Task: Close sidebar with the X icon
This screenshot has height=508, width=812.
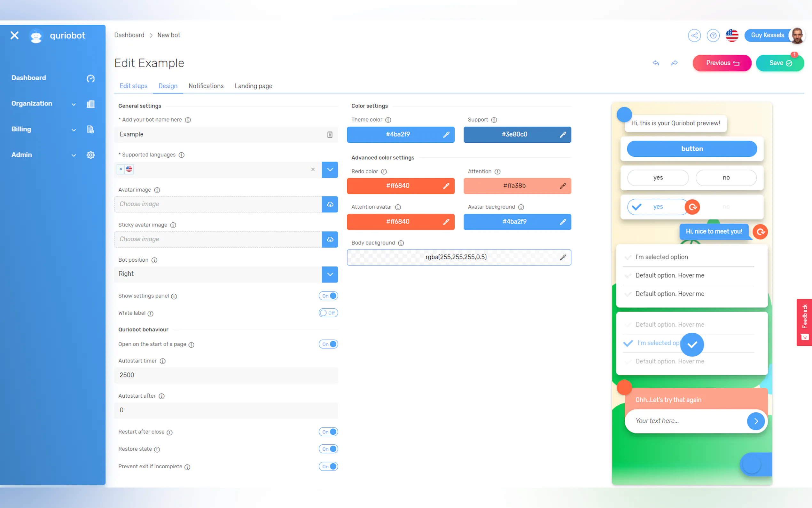Action: point(14,35)
